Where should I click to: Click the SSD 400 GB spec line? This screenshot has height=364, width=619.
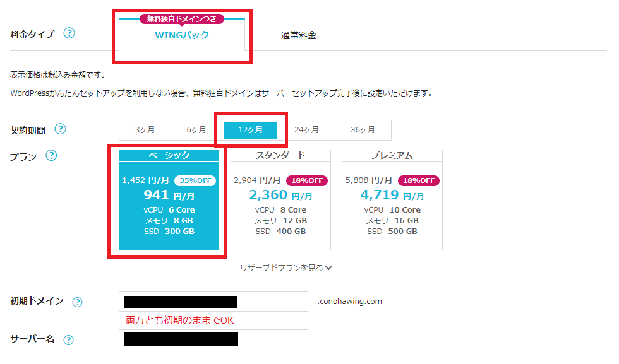coord(280,232)
